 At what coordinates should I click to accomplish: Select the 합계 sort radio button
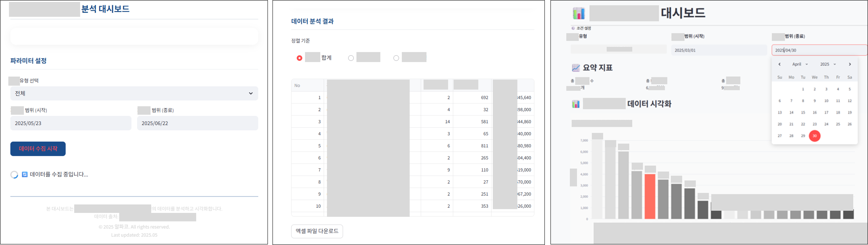[299, 58]
